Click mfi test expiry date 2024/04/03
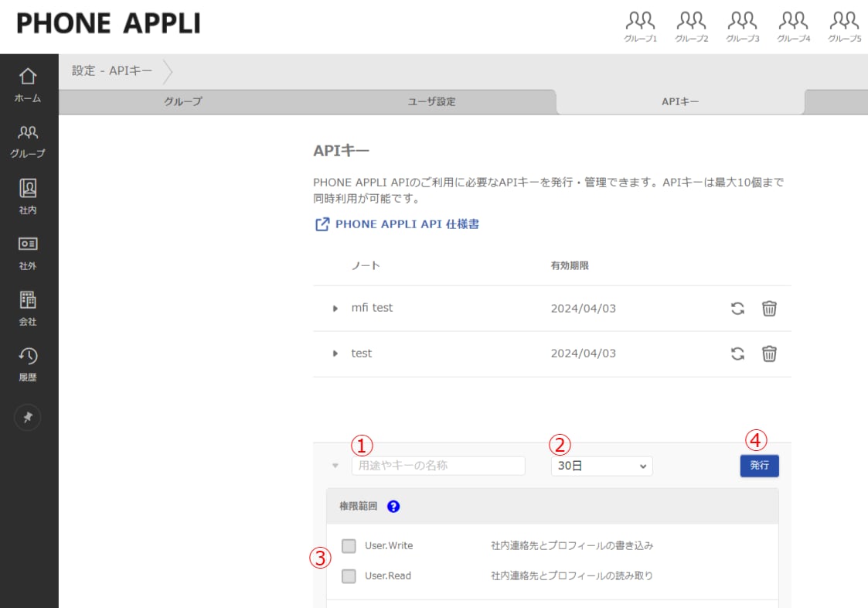Screen dimensions: 868x608 [583, 308]
